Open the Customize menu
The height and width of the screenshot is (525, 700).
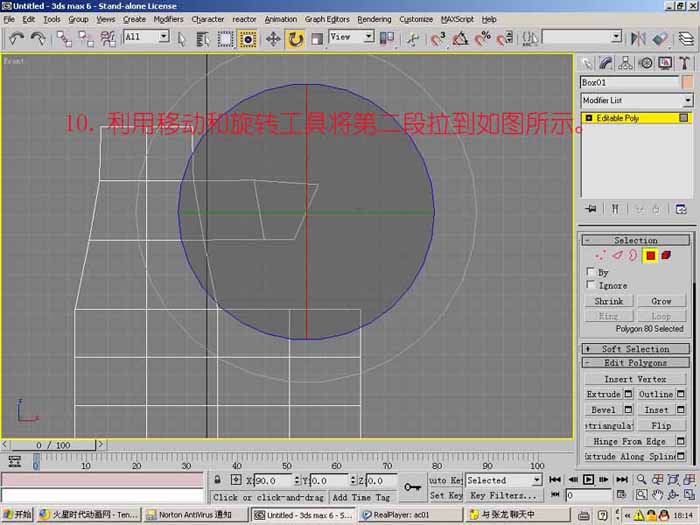416,19
